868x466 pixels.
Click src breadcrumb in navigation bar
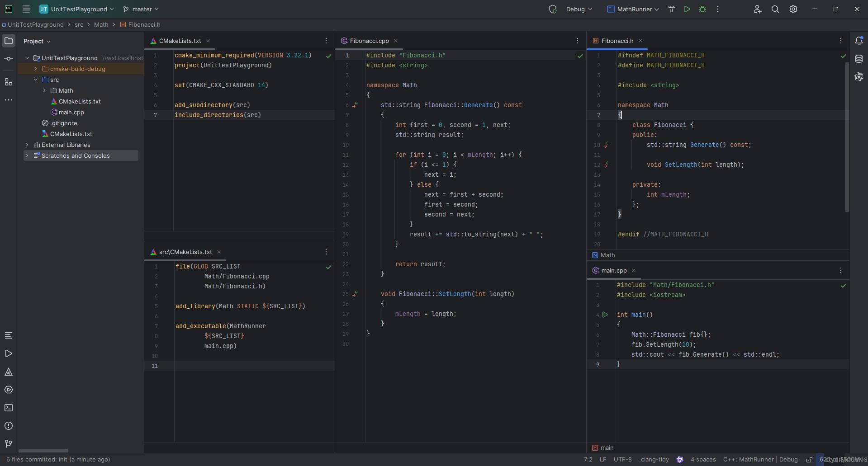(79, 25)
